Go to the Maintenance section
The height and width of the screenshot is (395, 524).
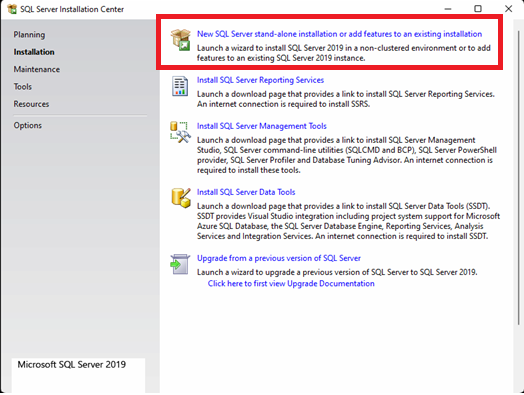[x=37, y=70]
